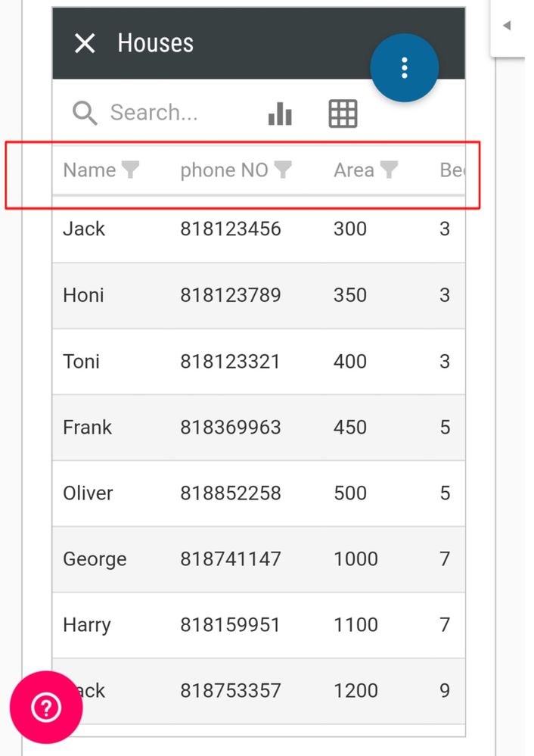This screenshot has width=534, height=756.
Task: Open the blue three-dot options menu
Action: pos(405,68)
